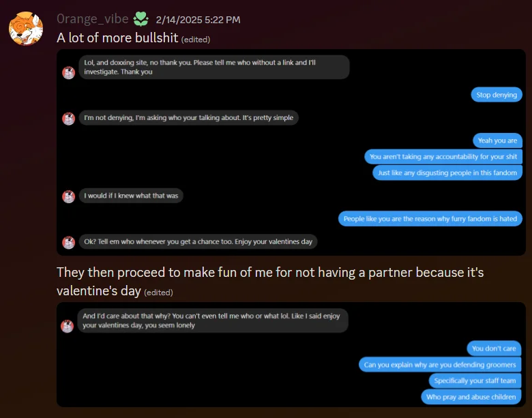This screenshot has width=532, height=418.
Task: Click the green leaf badge beside the username
Action: pyautogui.click(x=141, y=19)
